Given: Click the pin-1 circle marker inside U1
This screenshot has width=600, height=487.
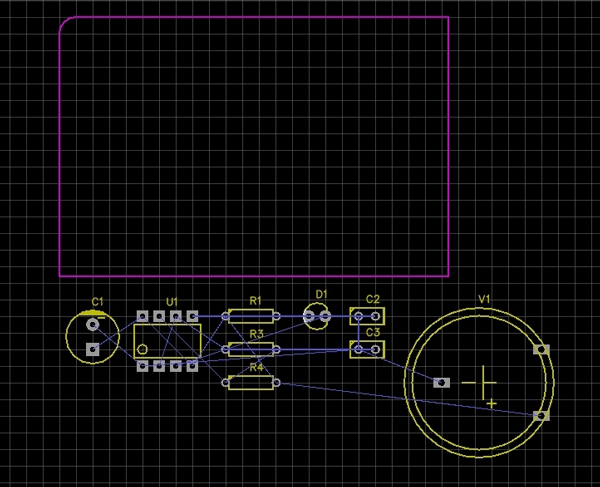Looking at the screenshot, I should click(x=143, y=349).
